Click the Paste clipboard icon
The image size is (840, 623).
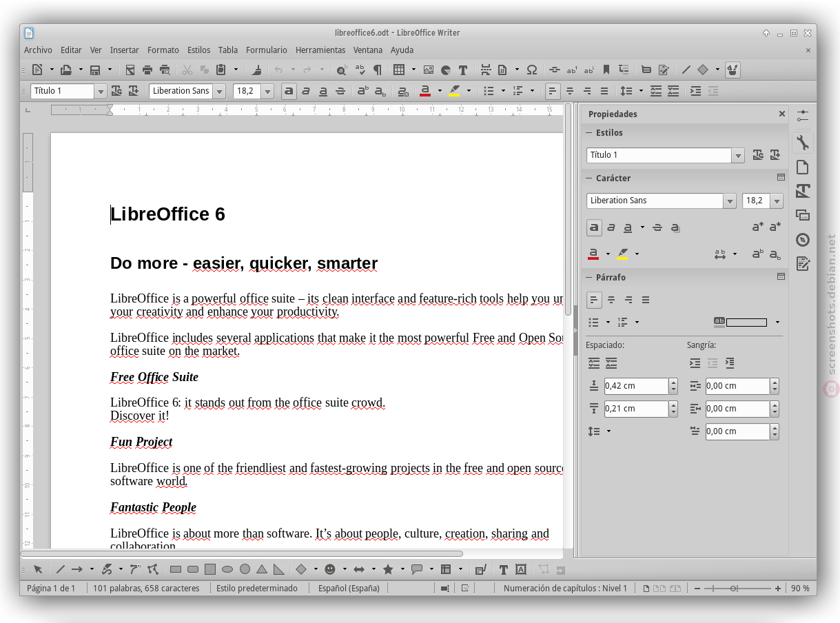(x=221, y=70)
